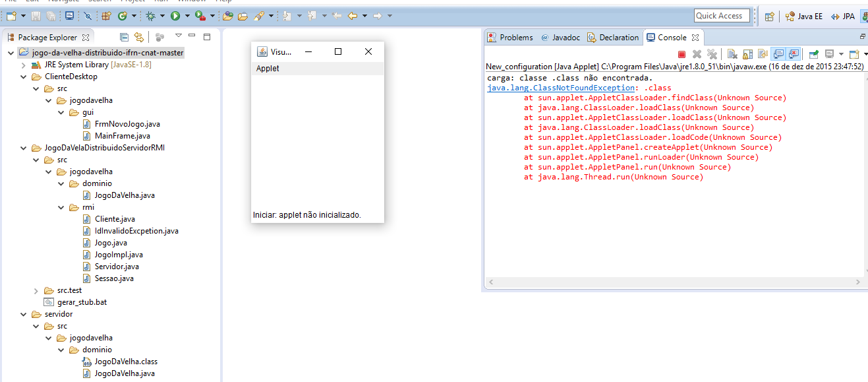The height and width of the screenshot is (382, 868).
Task: Open the Debug dropdown arrow
Action: (162, 16)
